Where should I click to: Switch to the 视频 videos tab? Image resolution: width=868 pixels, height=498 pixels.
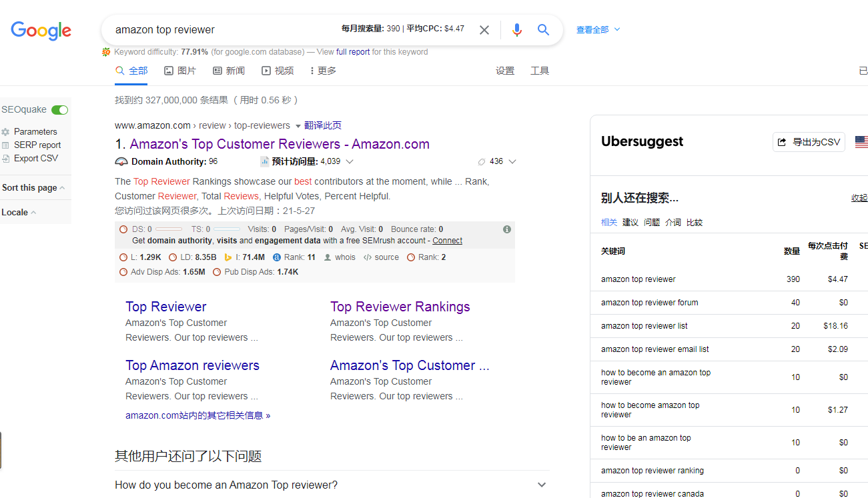coord(278,71)
